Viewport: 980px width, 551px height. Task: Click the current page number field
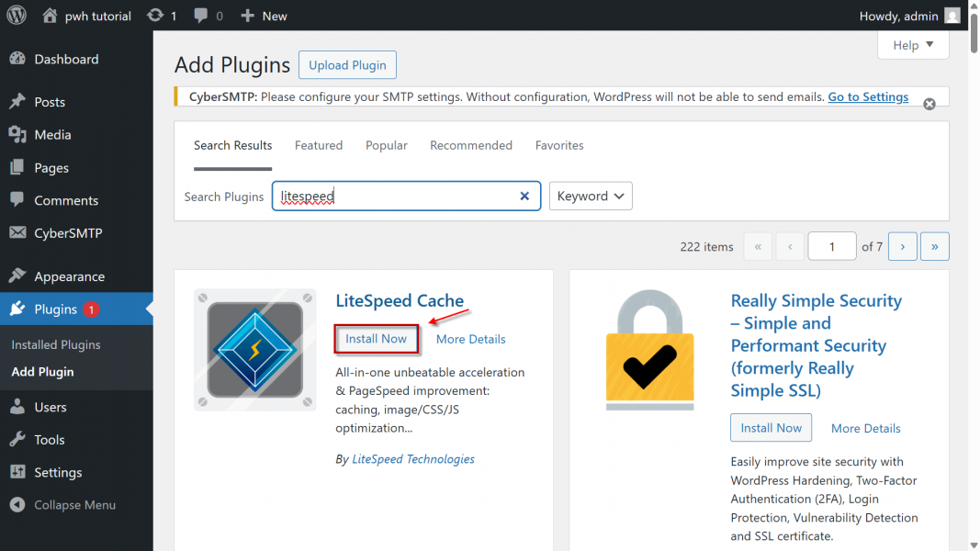point(832,247)
